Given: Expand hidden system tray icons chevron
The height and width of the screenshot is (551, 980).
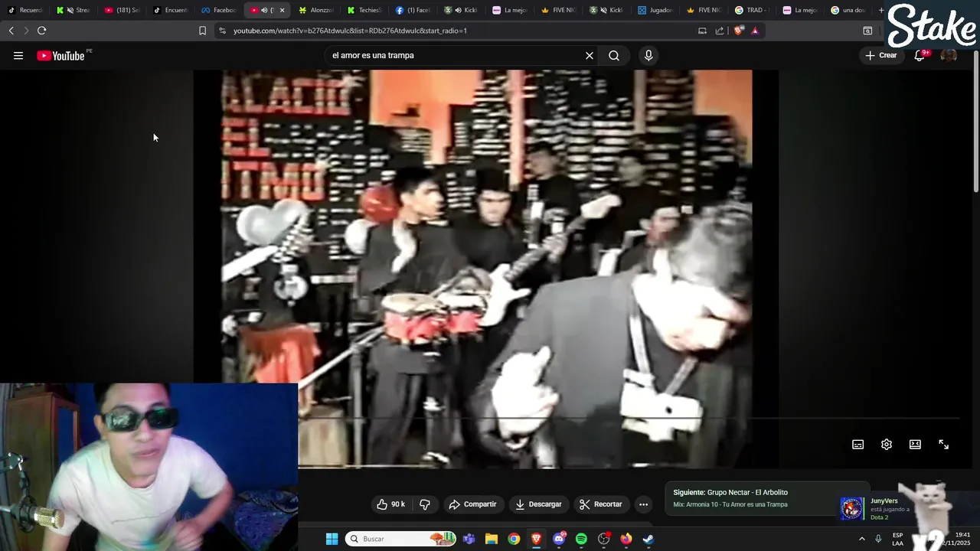Looking at the screenshot, I should coord(861,539).
